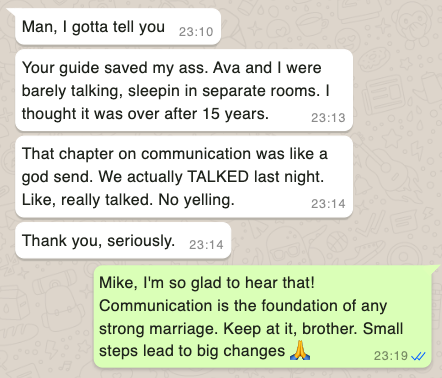
Task: Click the text 'No yelling.'
Action: (x=196, y=200)
